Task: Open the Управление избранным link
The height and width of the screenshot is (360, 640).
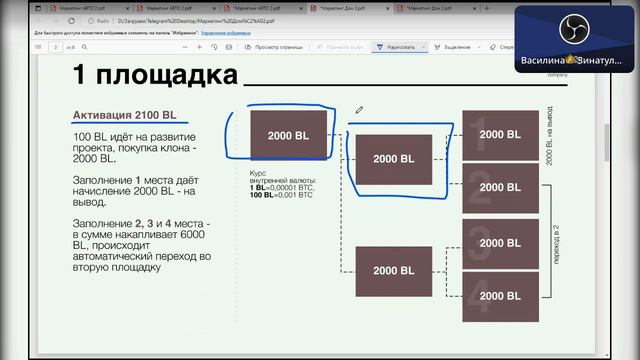Action: (x=226, y=33)
